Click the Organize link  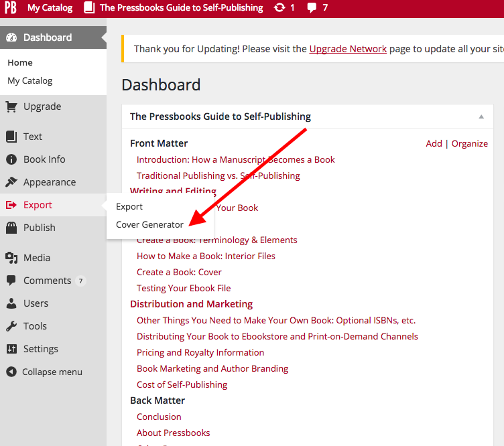470,143
